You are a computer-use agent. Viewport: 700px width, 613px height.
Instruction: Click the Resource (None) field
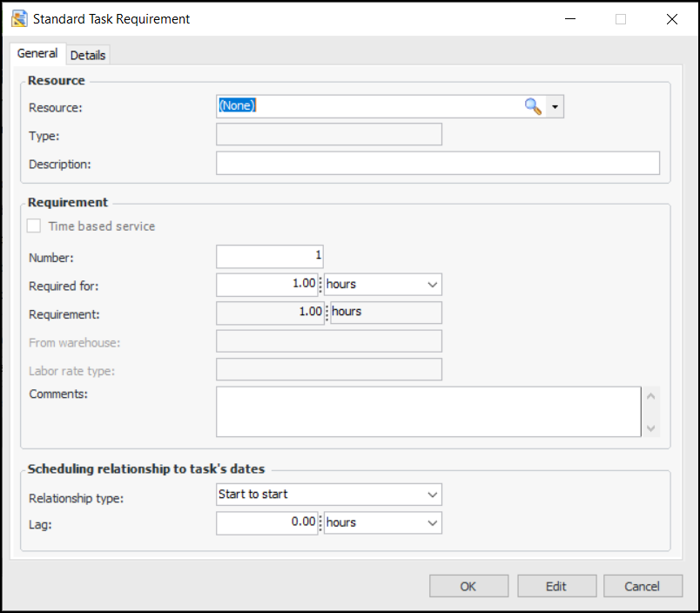pos(366,106)
